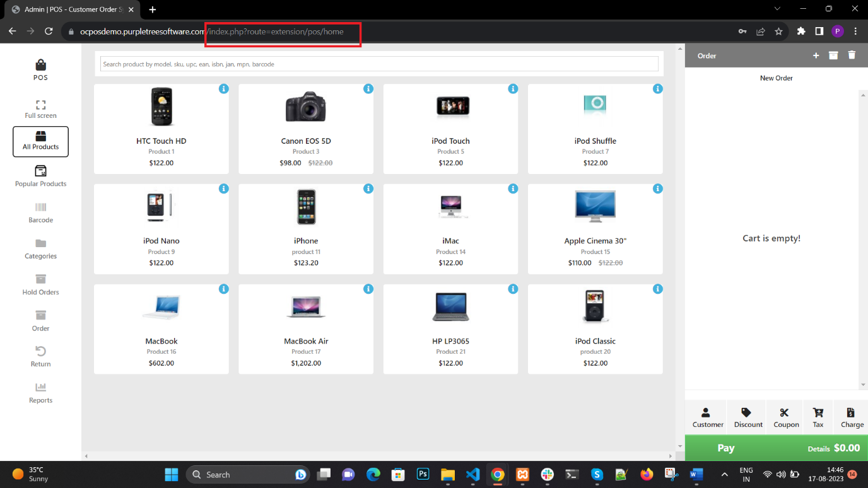Select All Products in the sidebar

tap(40, 141)
